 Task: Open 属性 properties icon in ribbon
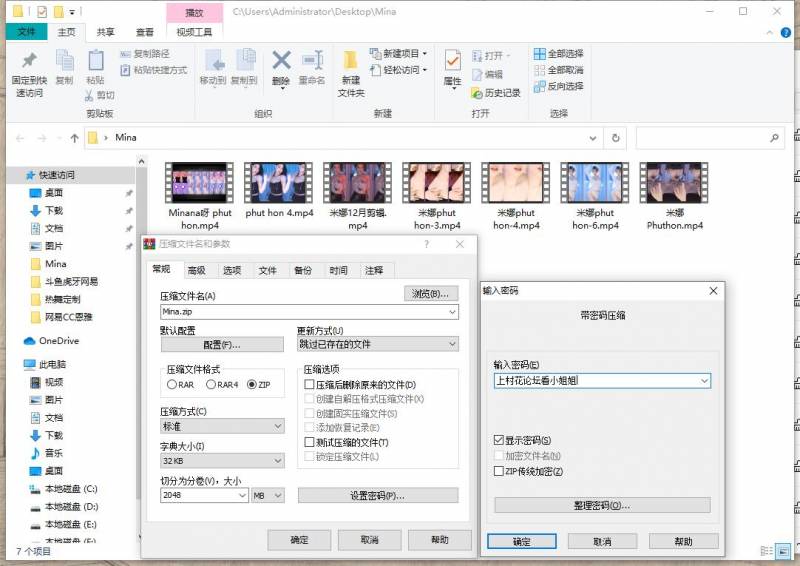coord(452,62)
